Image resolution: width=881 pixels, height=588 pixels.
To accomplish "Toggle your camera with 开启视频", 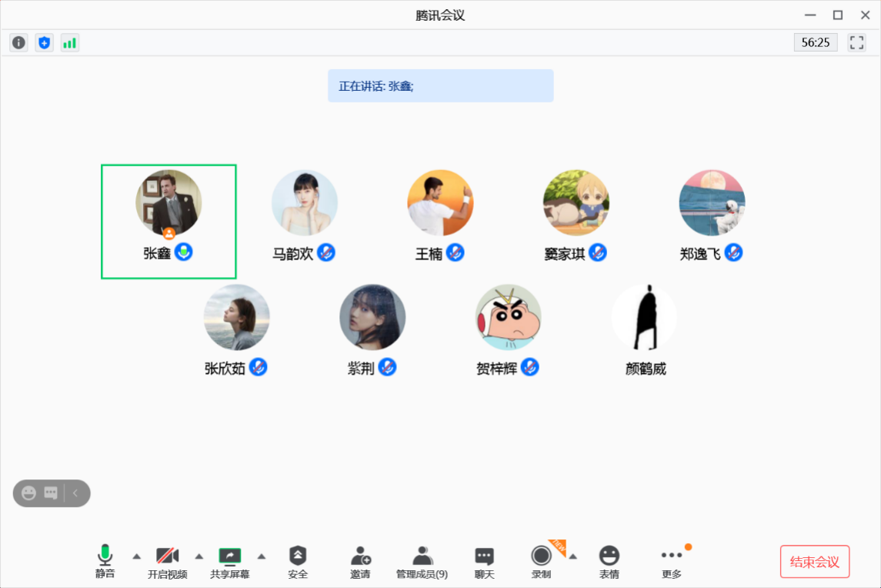I will [x=166, y=556].
